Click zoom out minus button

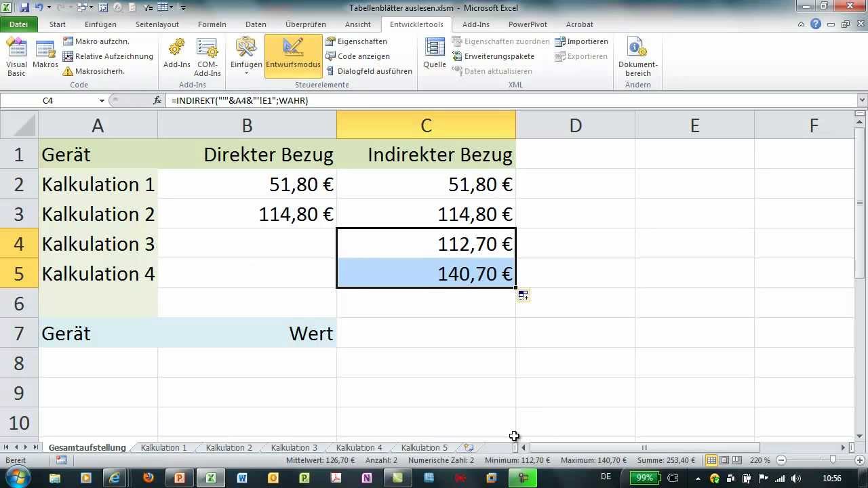(781, 460)
